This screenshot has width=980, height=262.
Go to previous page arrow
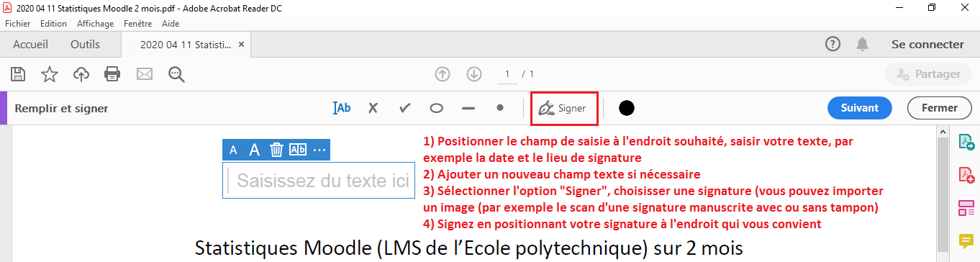(x=443, y=73)
